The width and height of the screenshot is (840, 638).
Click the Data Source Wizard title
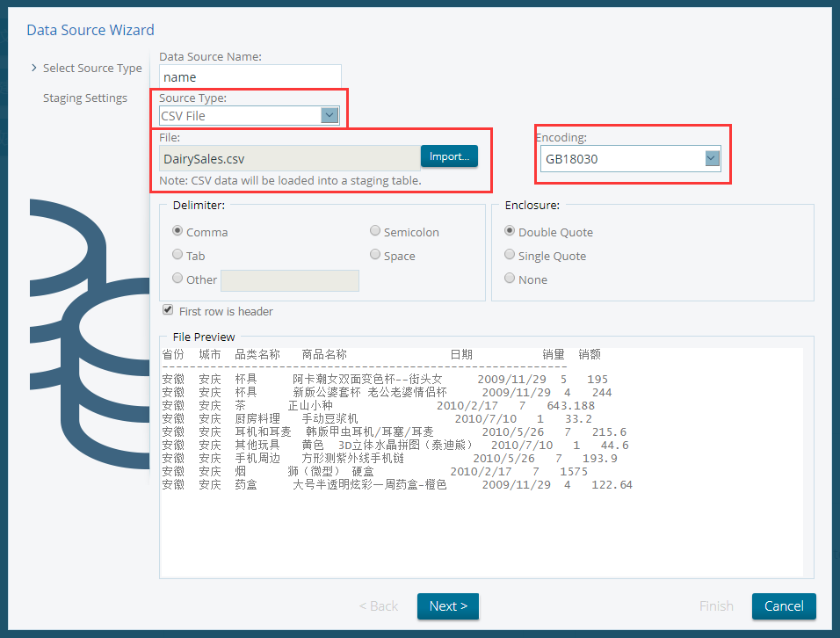click(x=91, y=30)
